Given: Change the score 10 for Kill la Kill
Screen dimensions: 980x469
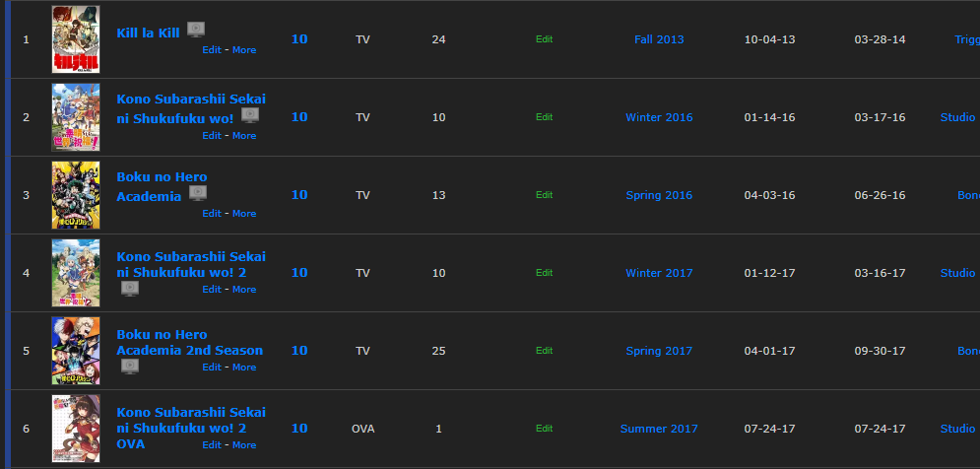Looking at the screenshot, I should (299, 38).
